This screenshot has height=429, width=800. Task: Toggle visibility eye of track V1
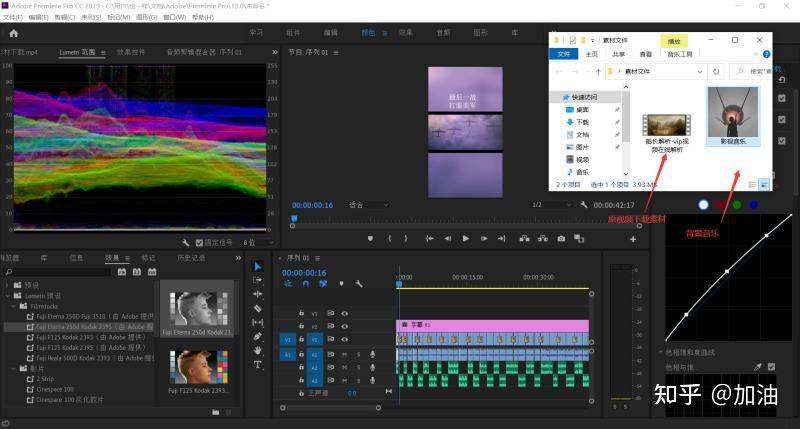point(345,339)
